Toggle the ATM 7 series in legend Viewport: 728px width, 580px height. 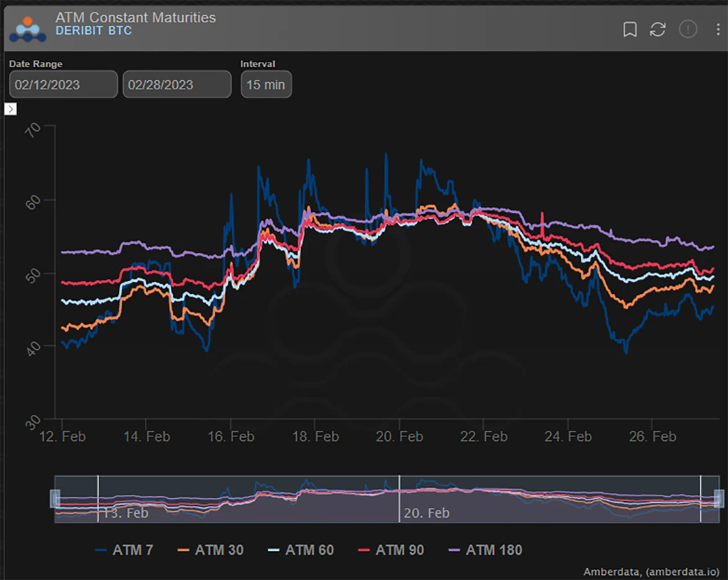(x=124, y=550)
